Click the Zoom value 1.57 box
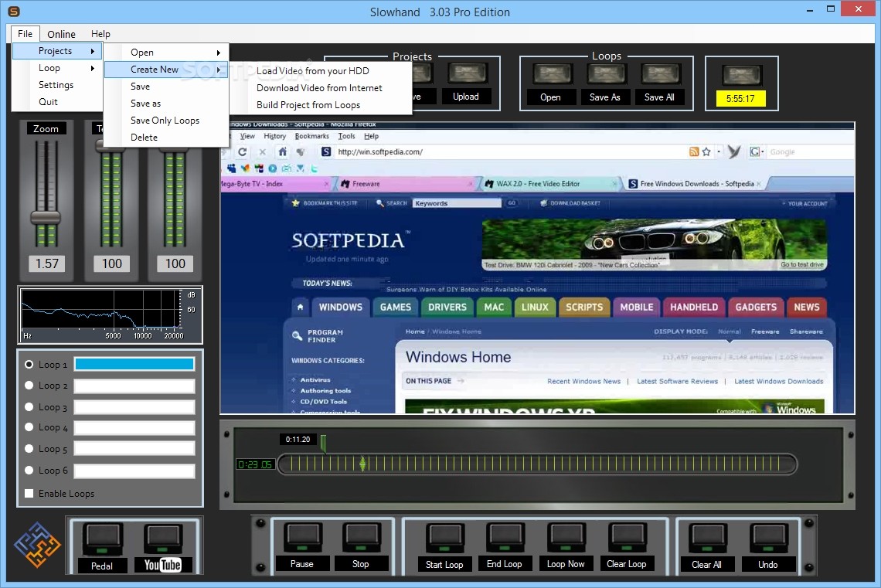The image size is (881, 588). (47, 263)
